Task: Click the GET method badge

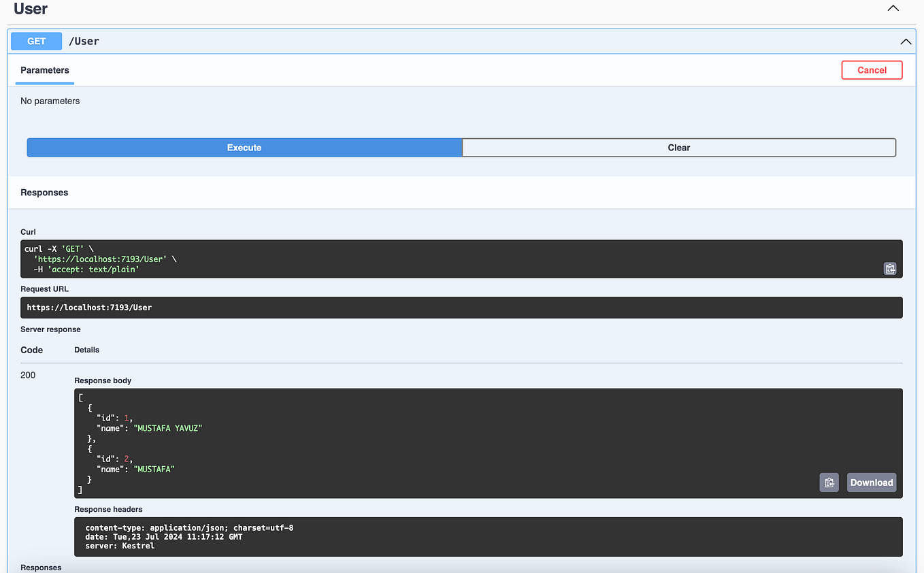Action: (35, 41)
